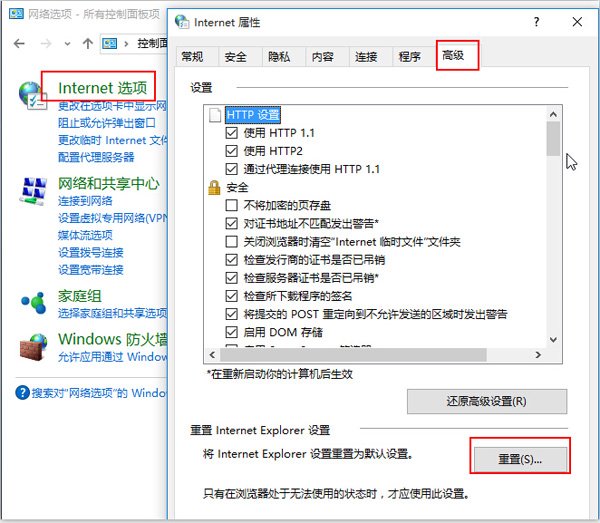
Task: Open the recent locations dropdown arrow
Action: coord(67,44)
